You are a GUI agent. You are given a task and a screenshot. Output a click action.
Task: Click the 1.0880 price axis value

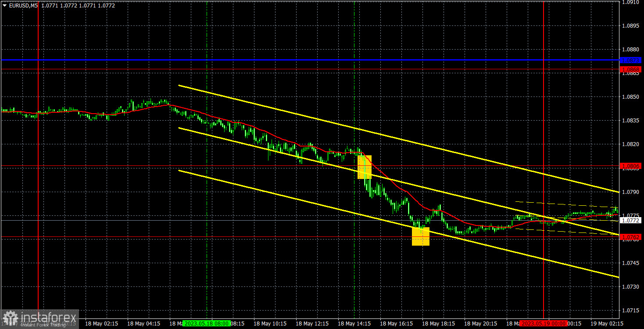pos(631,50)
